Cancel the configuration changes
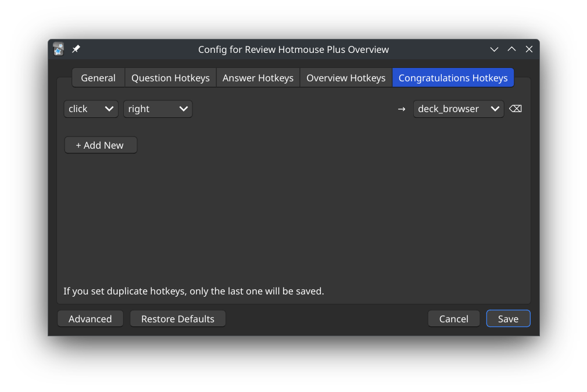This screenshot has width=587, height=392. 454,319
